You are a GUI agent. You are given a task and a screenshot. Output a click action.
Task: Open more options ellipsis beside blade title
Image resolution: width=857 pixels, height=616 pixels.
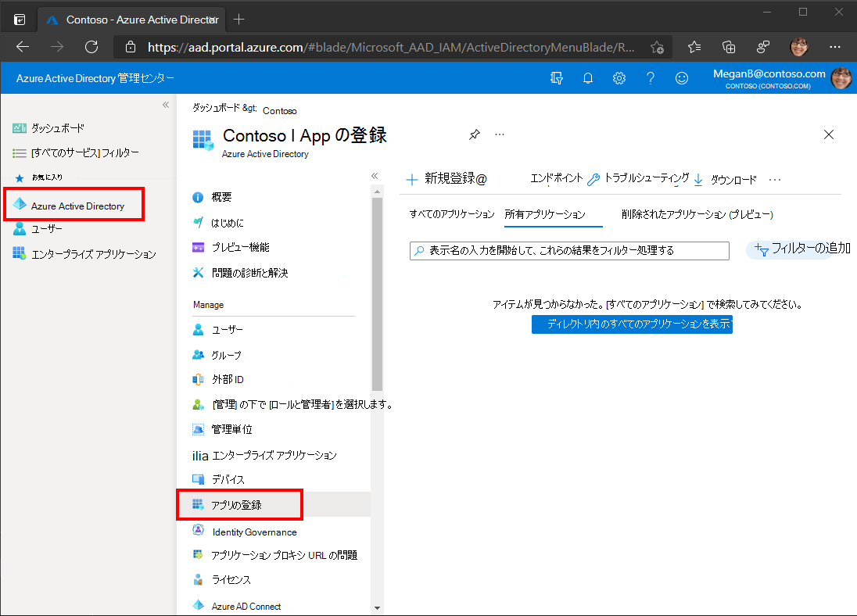(x=500, y=134)
